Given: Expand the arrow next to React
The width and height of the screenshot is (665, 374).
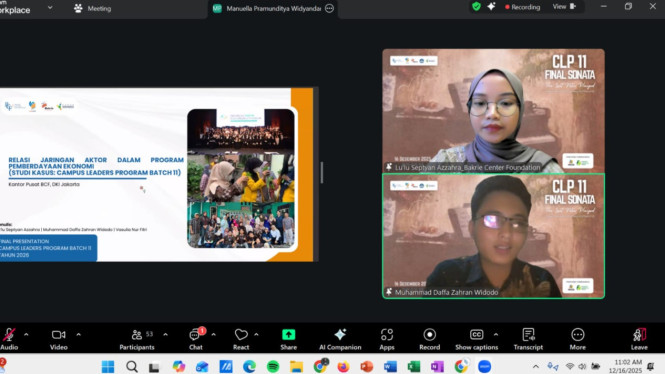Looking at the screenshot, I should pyautogui.click(x=256, y=335).
